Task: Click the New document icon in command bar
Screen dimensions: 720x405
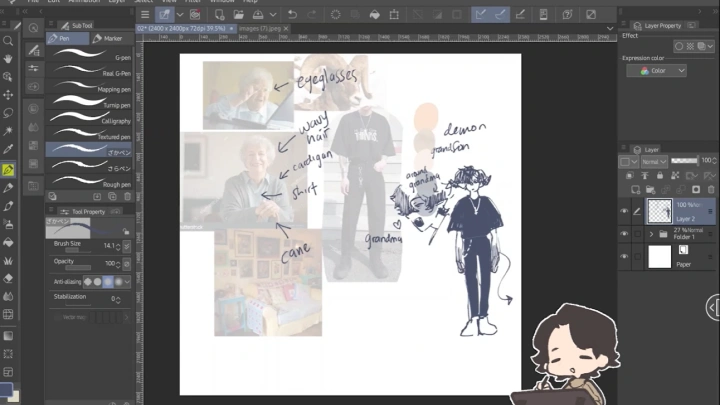Action: [219, 15]
